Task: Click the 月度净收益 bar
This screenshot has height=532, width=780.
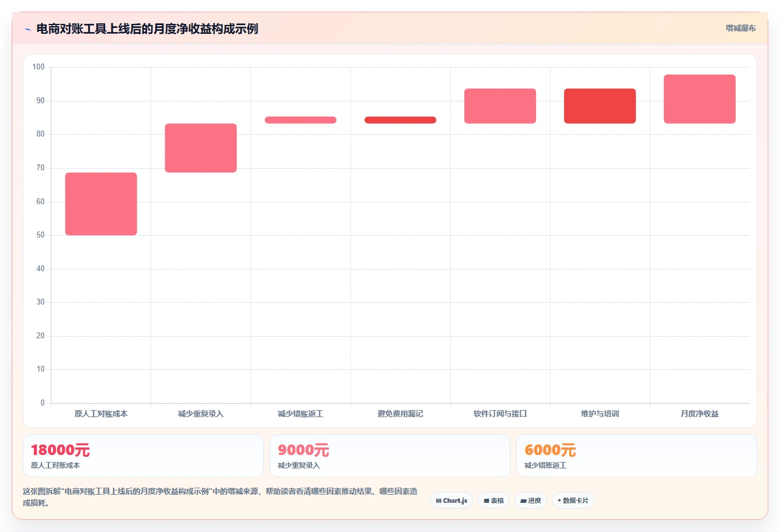Action: (700, 99)
